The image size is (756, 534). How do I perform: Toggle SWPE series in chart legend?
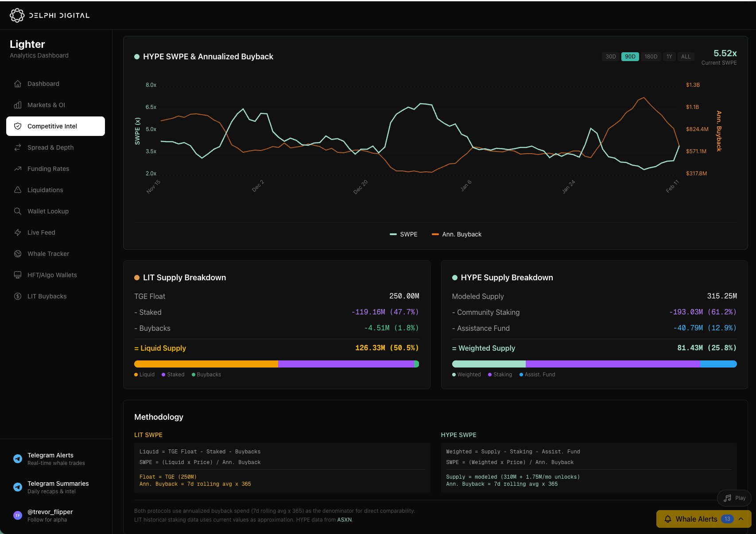tap(403, 234)
